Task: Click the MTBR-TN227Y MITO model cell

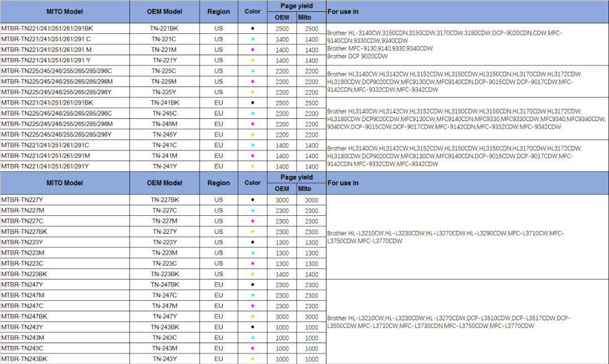Action: tap(65, 200)
